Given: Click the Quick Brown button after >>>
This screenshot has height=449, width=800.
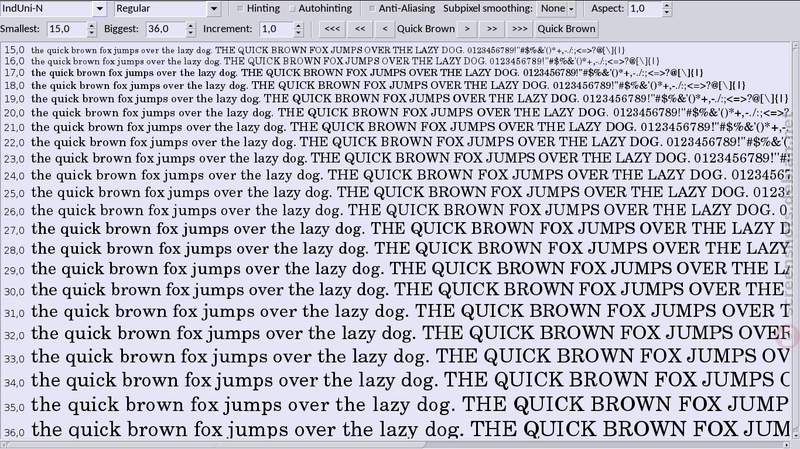Looking at the screenshot, I should click(566, 29).
